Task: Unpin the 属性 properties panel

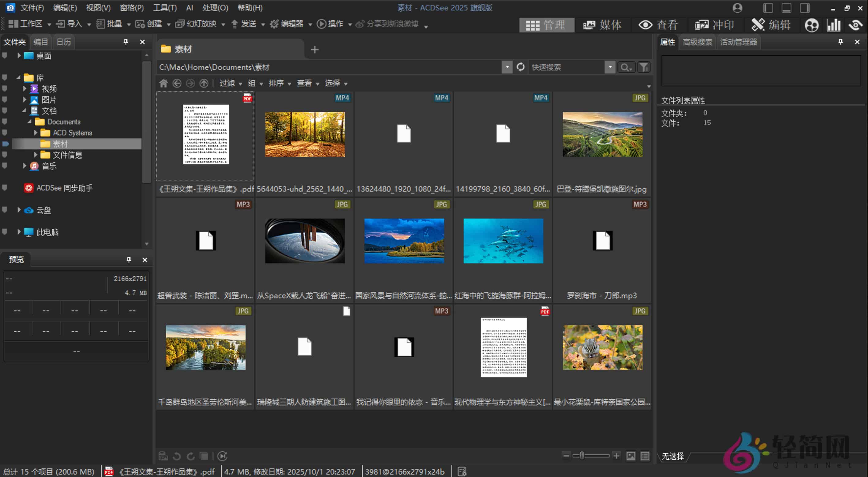Action: [840, 42]
